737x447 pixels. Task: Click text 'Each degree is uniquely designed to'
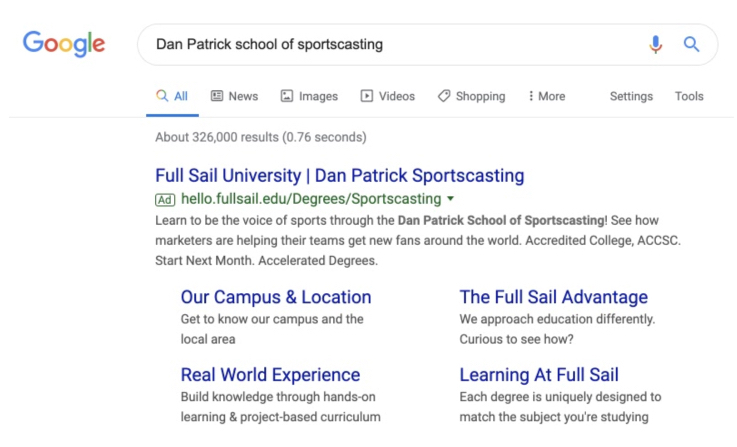click(560, 397)
